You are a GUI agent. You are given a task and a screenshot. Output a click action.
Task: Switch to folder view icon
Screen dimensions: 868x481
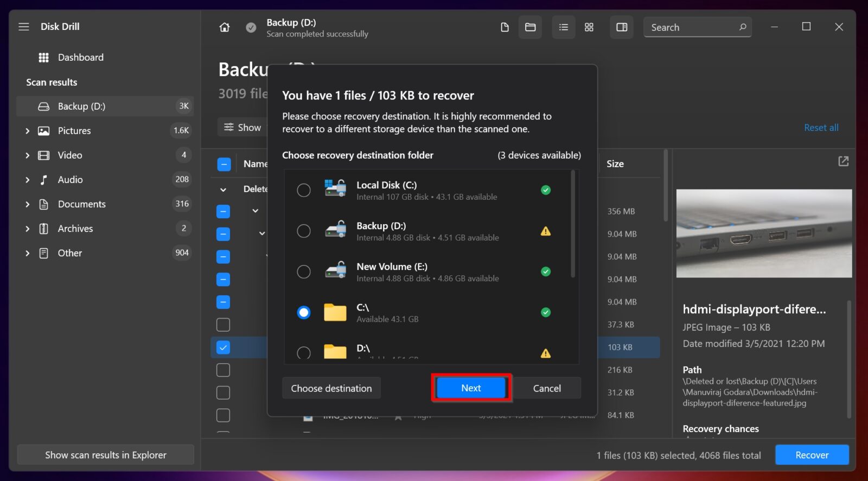point(531,27)
